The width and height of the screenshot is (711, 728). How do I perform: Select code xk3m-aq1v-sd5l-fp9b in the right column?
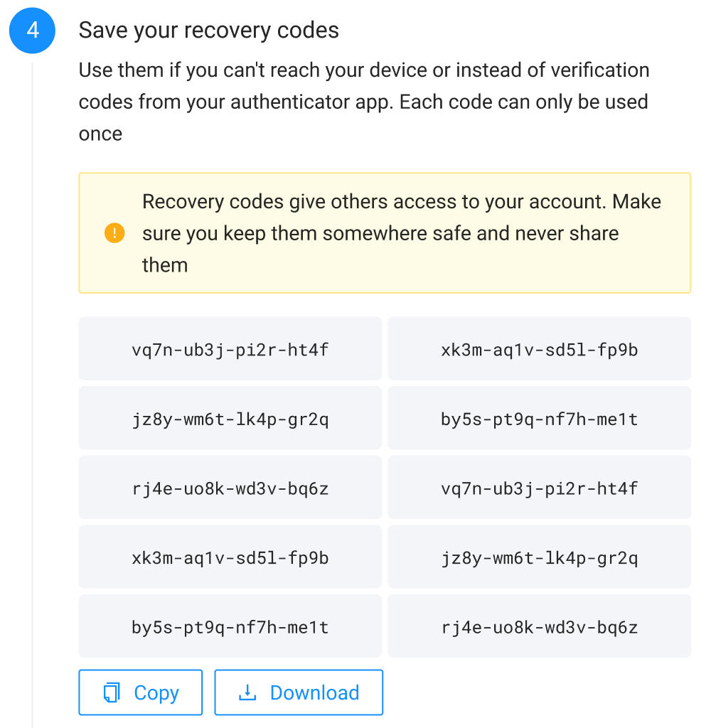tap(539, 349)
